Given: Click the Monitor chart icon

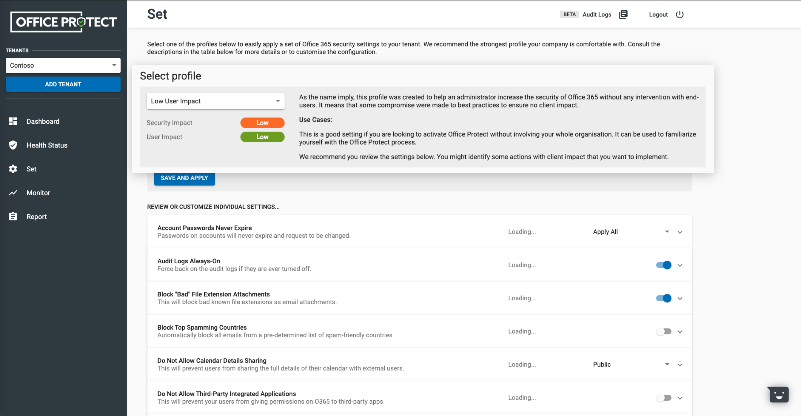Looking at the screenshot, I should (13, 192).
